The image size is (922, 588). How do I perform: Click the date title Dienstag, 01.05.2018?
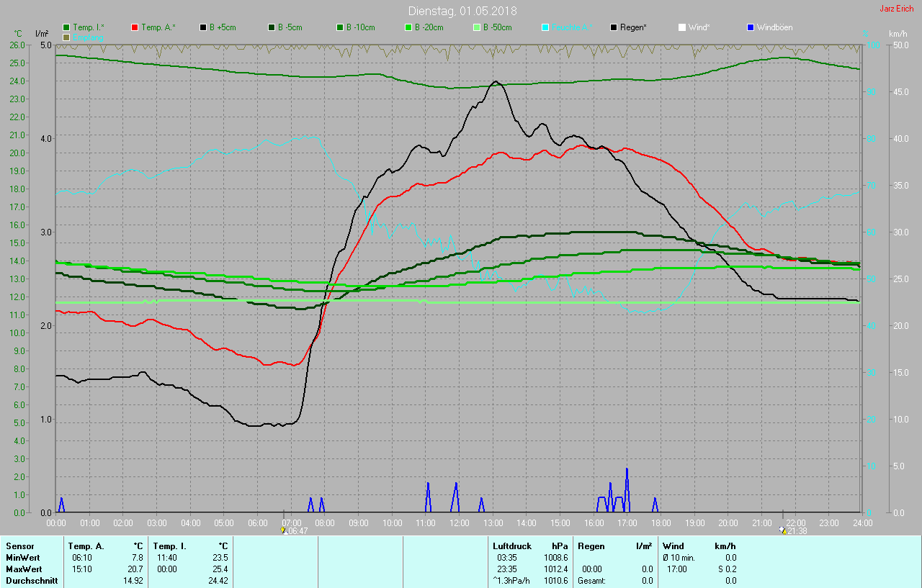pos(462,11)
